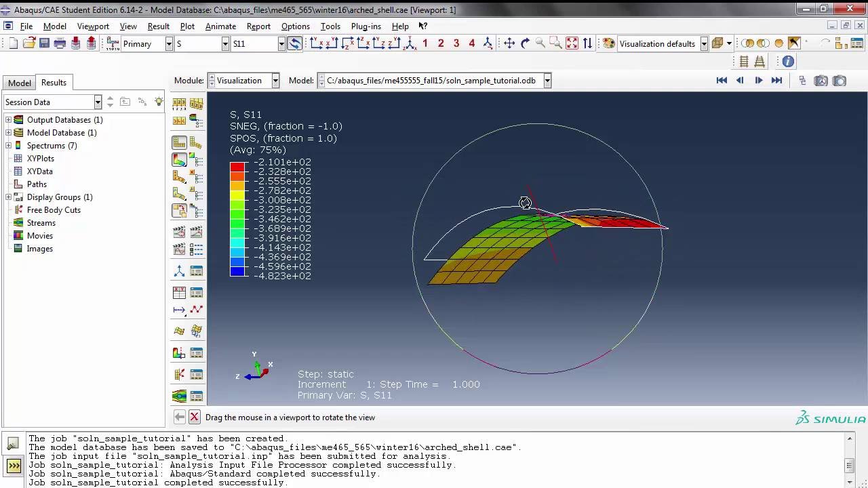868x488 pixels.
Task: Click the Create XY Data icon
Action: point(179,293)
